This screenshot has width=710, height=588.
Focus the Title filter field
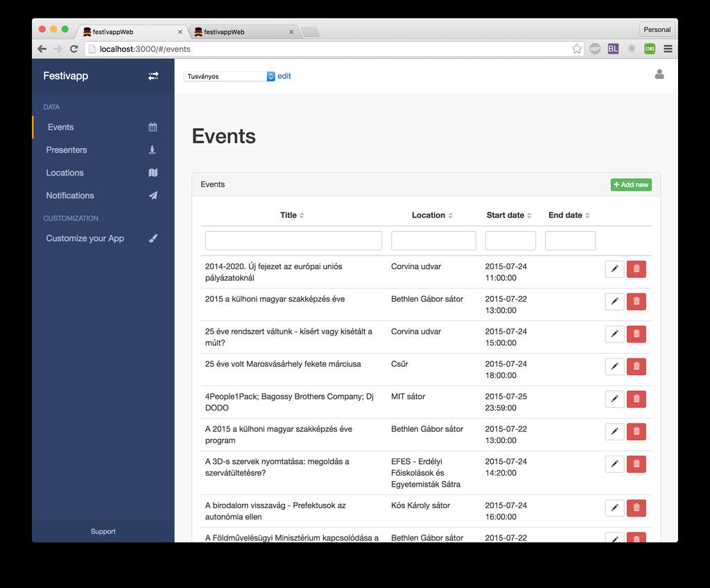coord(293,241)
